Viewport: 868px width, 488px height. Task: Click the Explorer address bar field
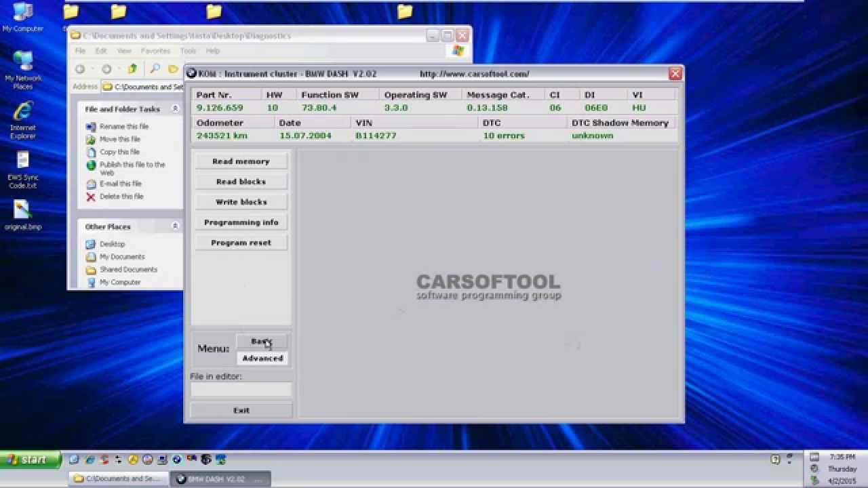pyautogui.click(x=142, y=87)
